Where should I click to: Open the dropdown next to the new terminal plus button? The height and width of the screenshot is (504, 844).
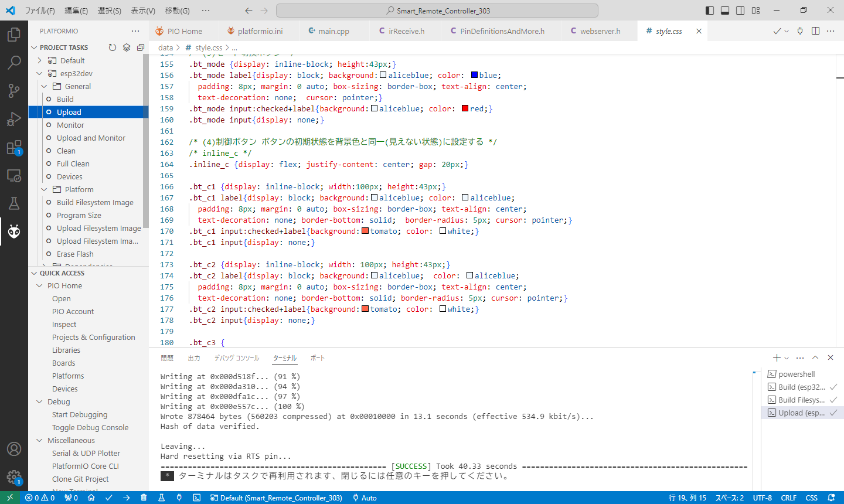pyautogui.click(x=787, y=358)
